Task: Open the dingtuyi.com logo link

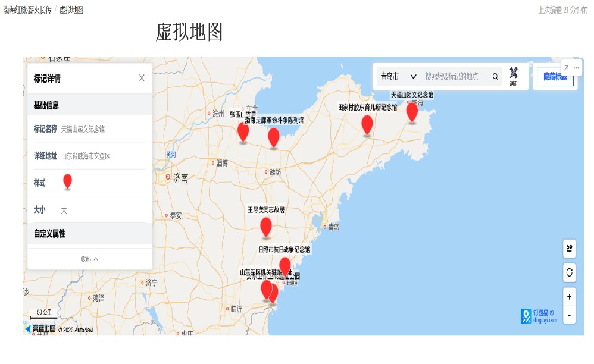Action: coord(539,316)
